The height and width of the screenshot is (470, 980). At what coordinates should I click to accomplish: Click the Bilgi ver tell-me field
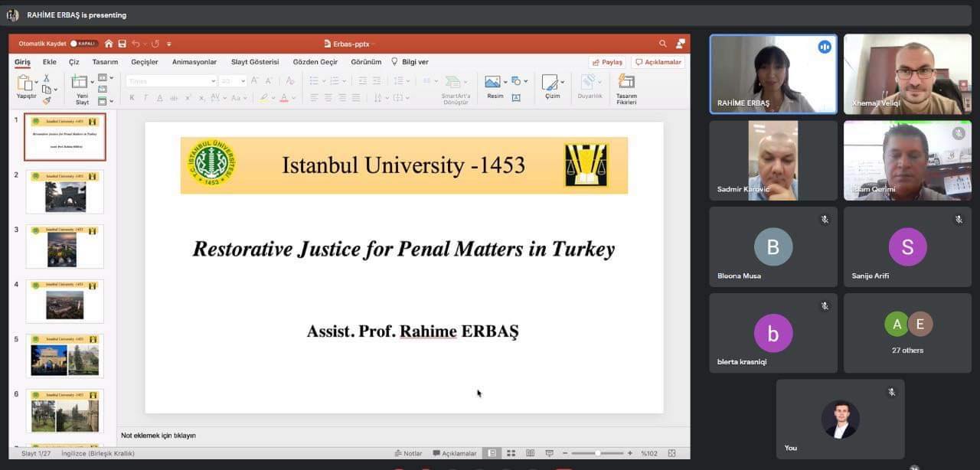pos(410,62)
